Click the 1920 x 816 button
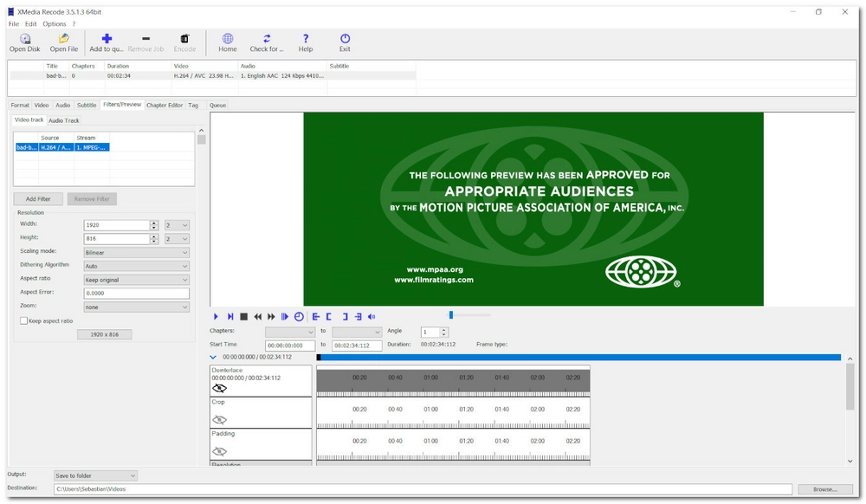The image size is (866, 504). [x=105, y=334]
